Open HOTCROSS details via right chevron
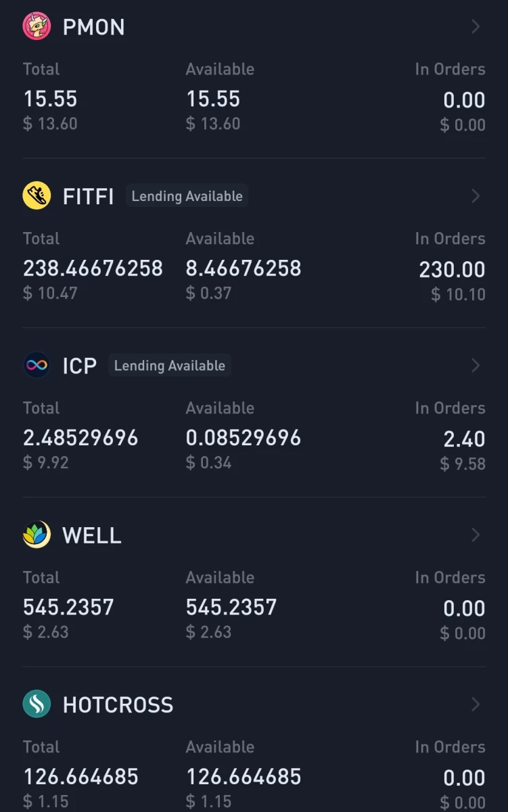Screen dimensions: 508x812 tap(476, 704)
